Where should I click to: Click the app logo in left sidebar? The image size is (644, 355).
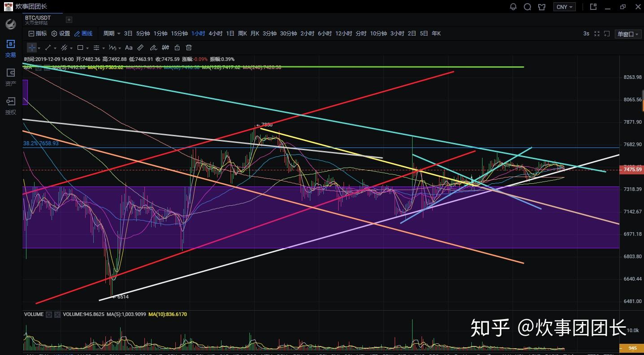tap(10, 24)
